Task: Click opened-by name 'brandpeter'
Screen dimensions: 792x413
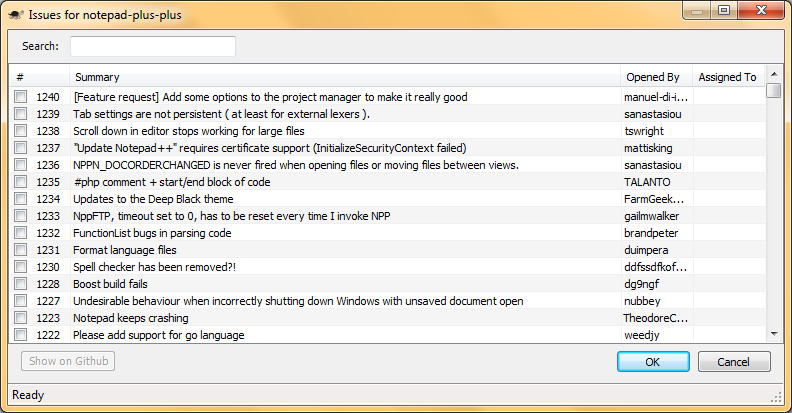Action: pos(651,233)
